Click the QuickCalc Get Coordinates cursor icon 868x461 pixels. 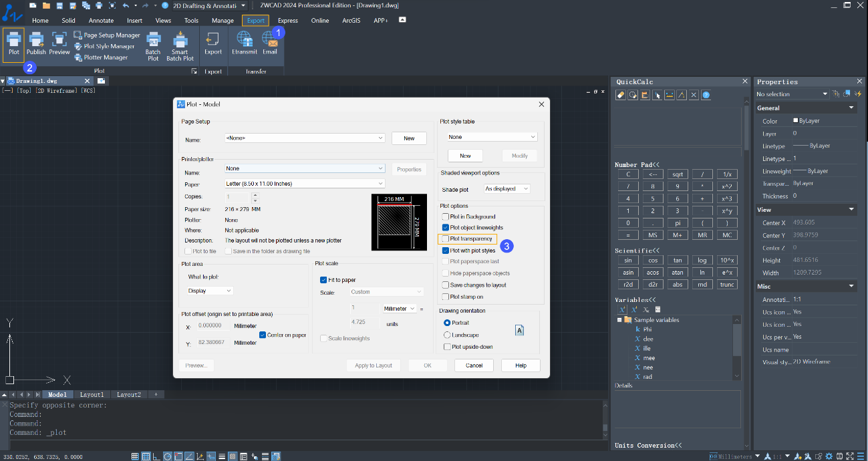click(x=657, y=95)
